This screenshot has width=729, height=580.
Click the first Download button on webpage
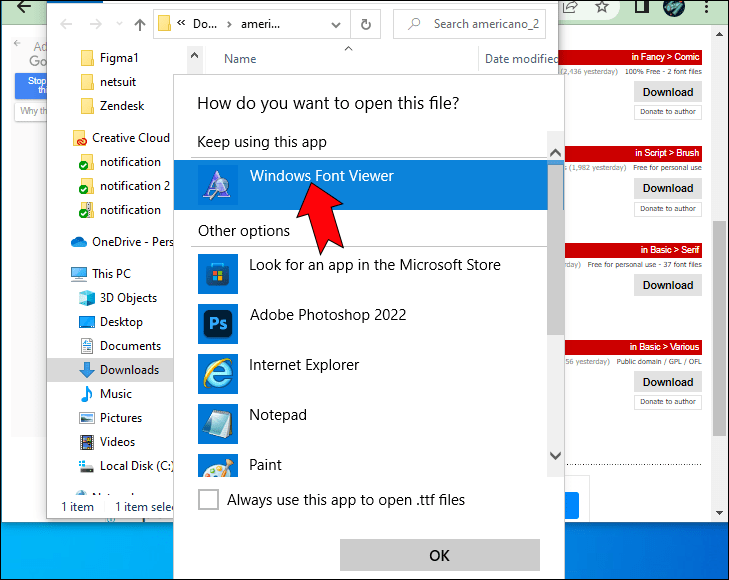coord(668,92)
